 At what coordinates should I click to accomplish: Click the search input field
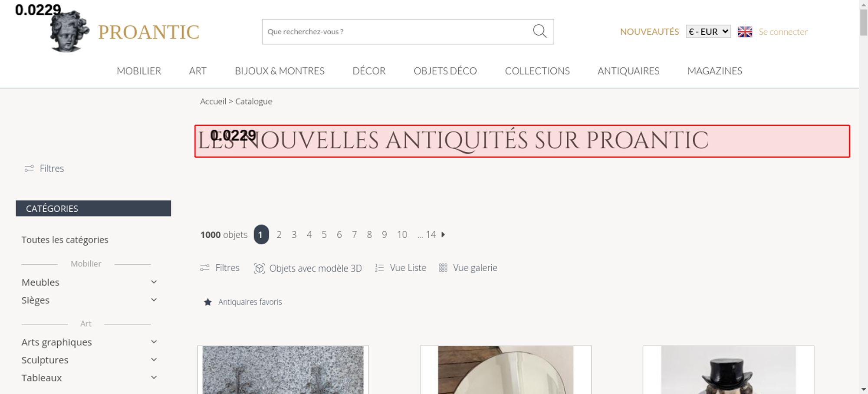click(397, 32)
